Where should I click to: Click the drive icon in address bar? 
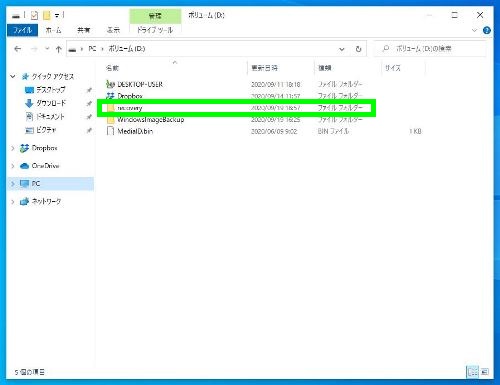[x=72, y=49]
